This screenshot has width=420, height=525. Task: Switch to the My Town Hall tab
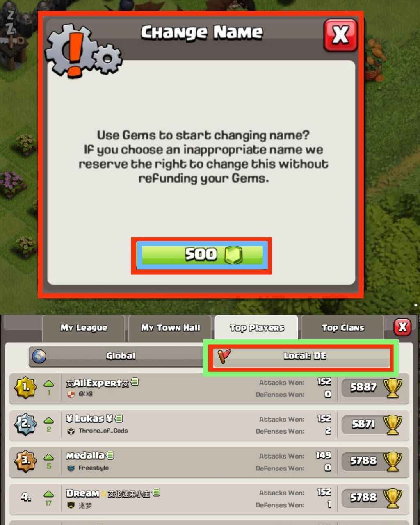point(170,328)
